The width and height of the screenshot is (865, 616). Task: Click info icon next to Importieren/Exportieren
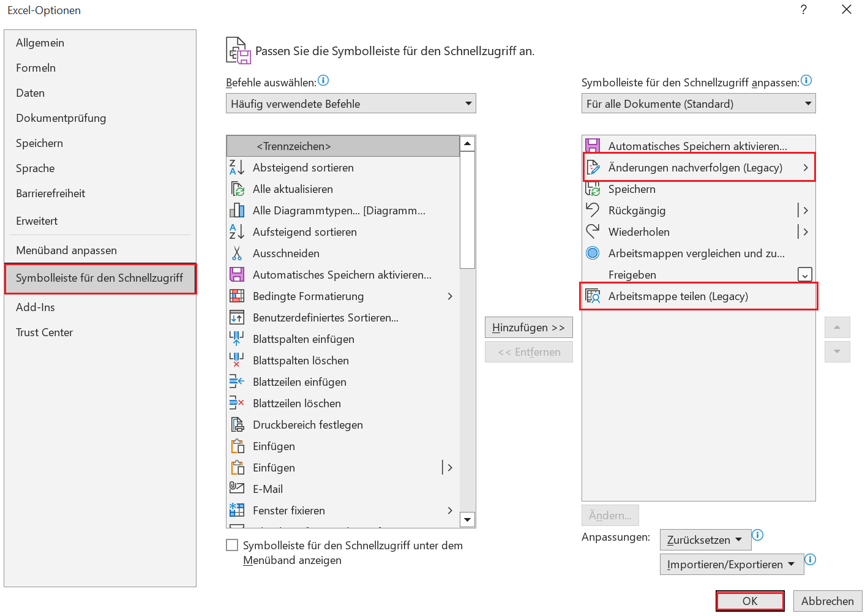point(810,559)
